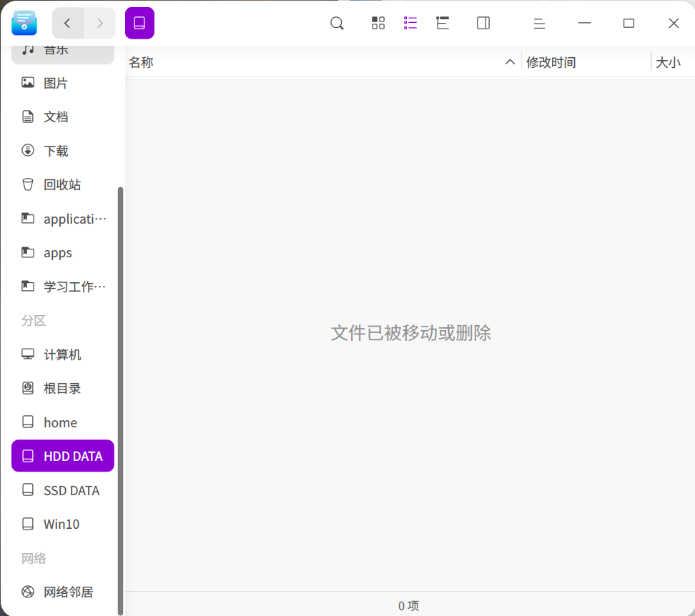The width and height of the screenshot is (695, 616).
Task: Click the 网络邻居 network icon
Action: tap(27, 592)
